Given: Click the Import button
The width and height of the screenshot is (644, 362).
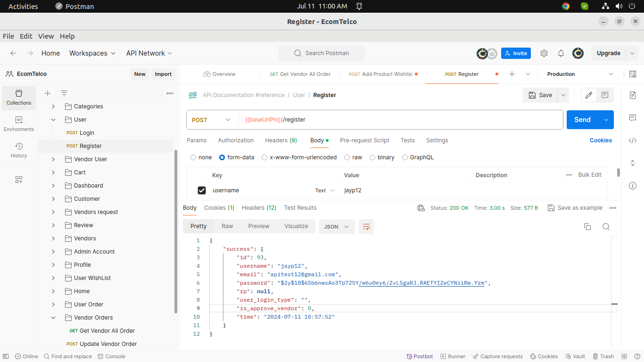Looking at the screenshot, I should point(163,74).
